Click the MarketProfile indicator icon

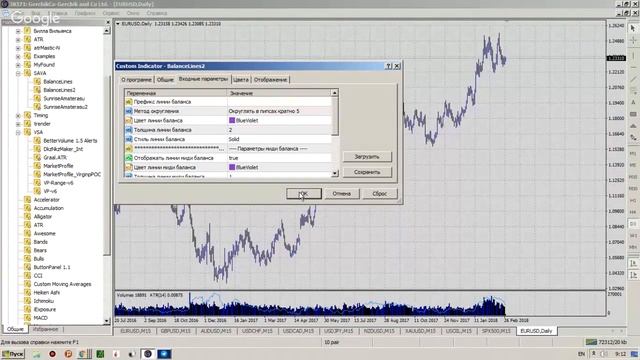click(x=37, y=166)
